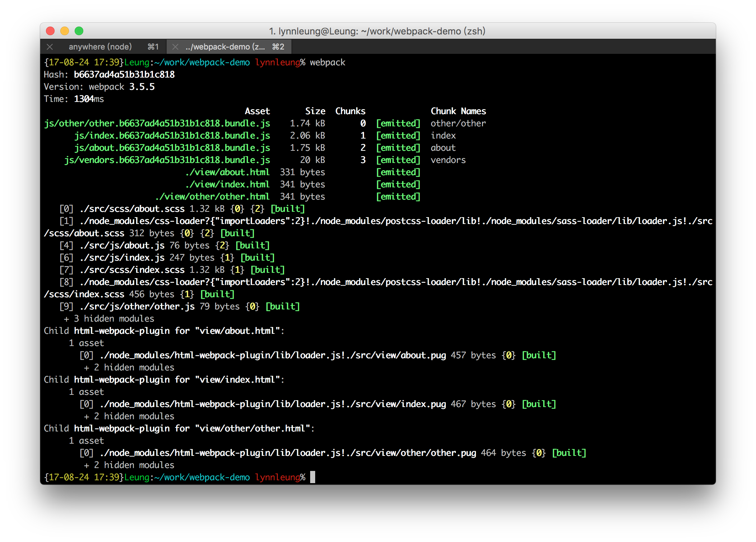Click the webpack command on first prompt
The image size is (756, 542).
pyautogui.click(x=327, y=62)
